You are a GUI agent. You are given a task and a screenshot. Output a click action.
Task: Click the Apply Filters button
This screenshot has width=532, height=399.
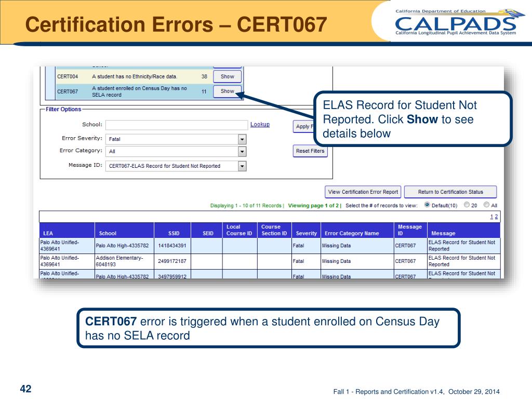303,127
